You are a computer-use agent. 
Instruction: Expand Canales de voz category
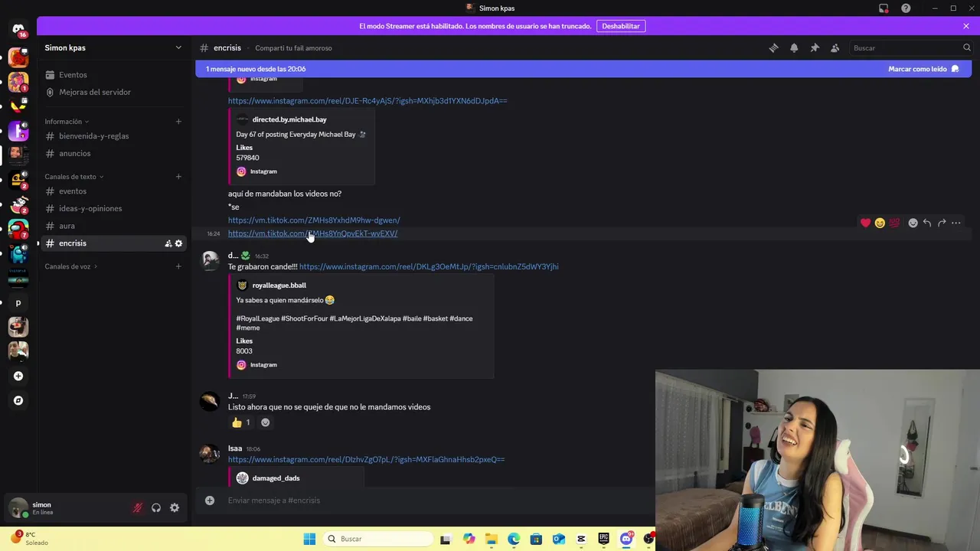71,266
